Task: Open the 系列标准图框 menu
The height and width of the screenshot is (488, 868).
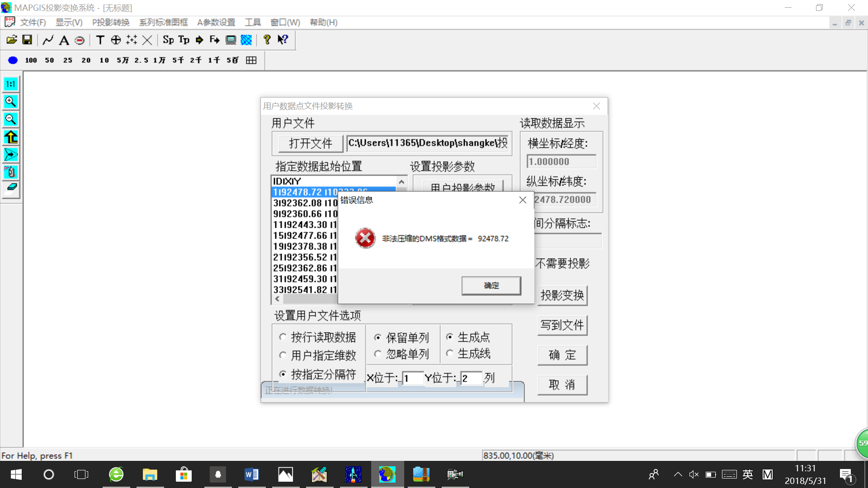Action: 163,22
